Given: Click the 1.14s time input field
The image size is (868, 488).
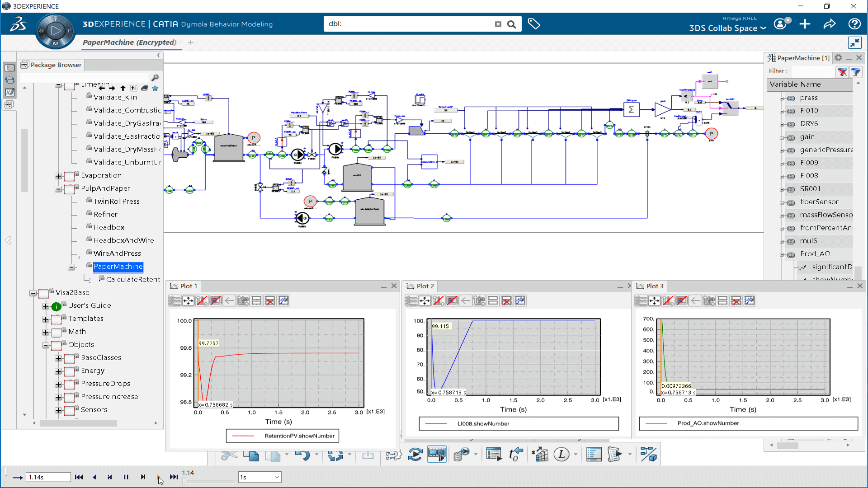Looking at the screenshot, I should pyautogui.click(x=48, y=477).
